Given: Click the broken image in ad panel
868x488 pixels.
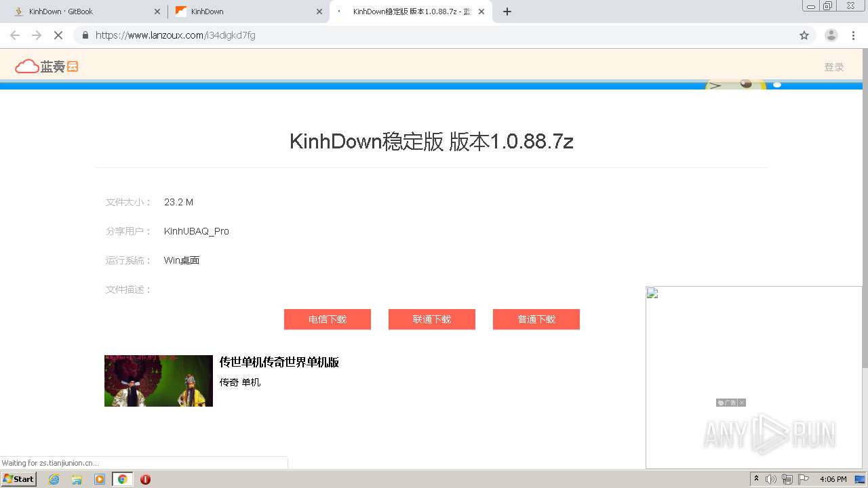Looking at the screenshot, I should [x=652, y=293].
